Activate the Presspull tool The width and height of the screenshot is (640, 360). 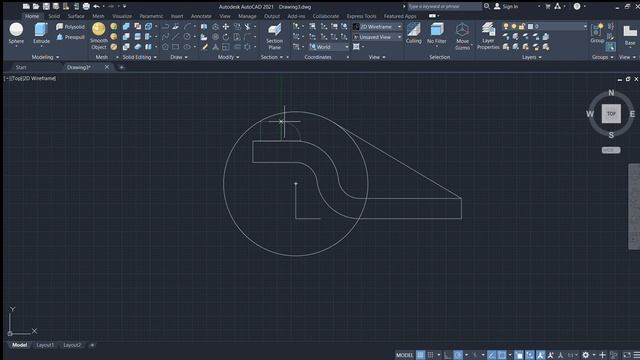point(70,37)
